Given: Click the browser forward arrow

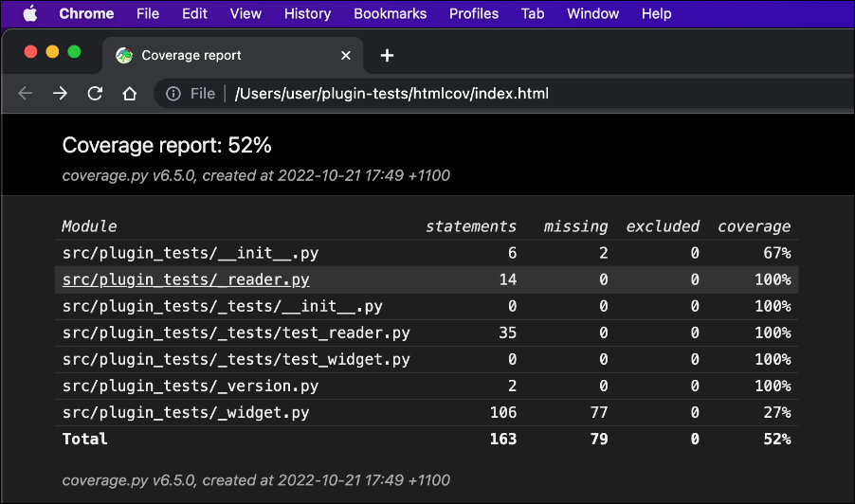Looking at the screenshot, I should (60, 94).
